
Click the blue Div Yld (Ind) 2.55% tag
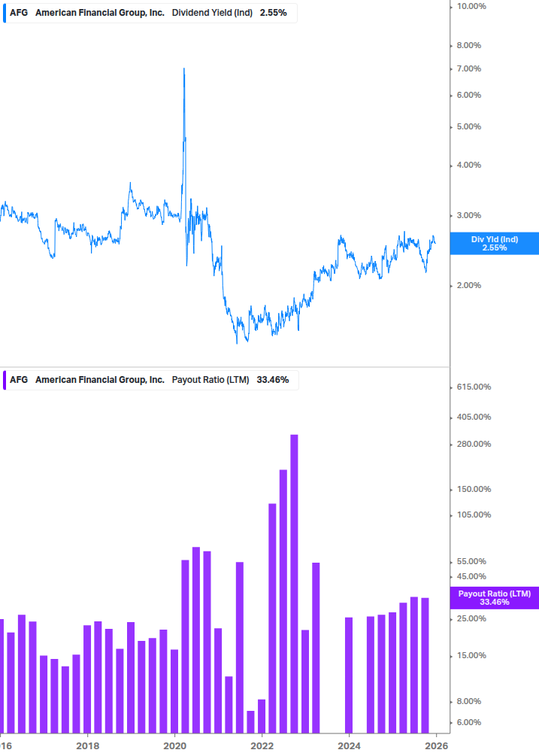tap(494, 244)
